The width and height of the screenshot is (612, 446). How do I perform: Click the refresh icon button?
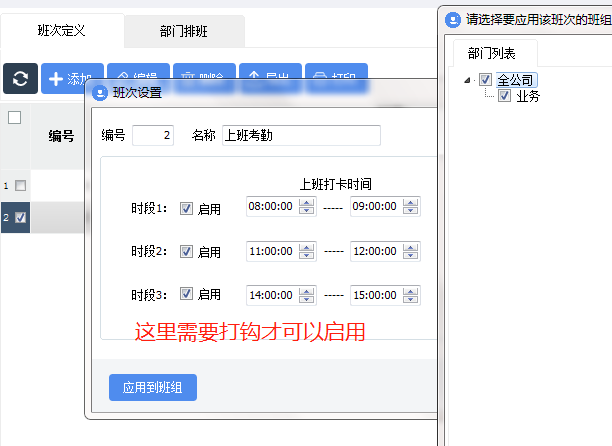click(x=20, y=78)
